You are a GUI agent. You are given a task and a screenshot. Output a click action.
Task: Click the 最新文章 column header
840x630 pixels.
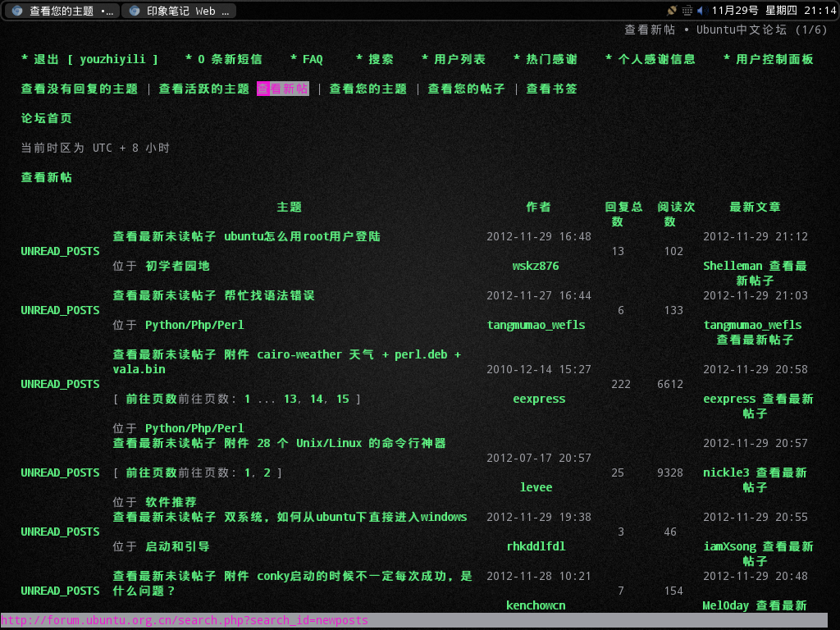click(x=756, y=208)
